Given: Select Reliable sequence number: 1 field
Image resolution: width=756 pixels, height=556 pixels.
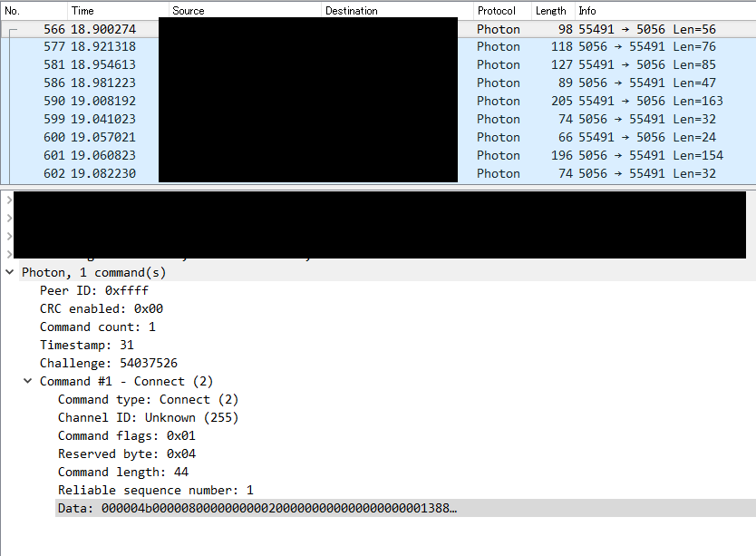Looking at the screenshot, I should [x=155, y=491].
